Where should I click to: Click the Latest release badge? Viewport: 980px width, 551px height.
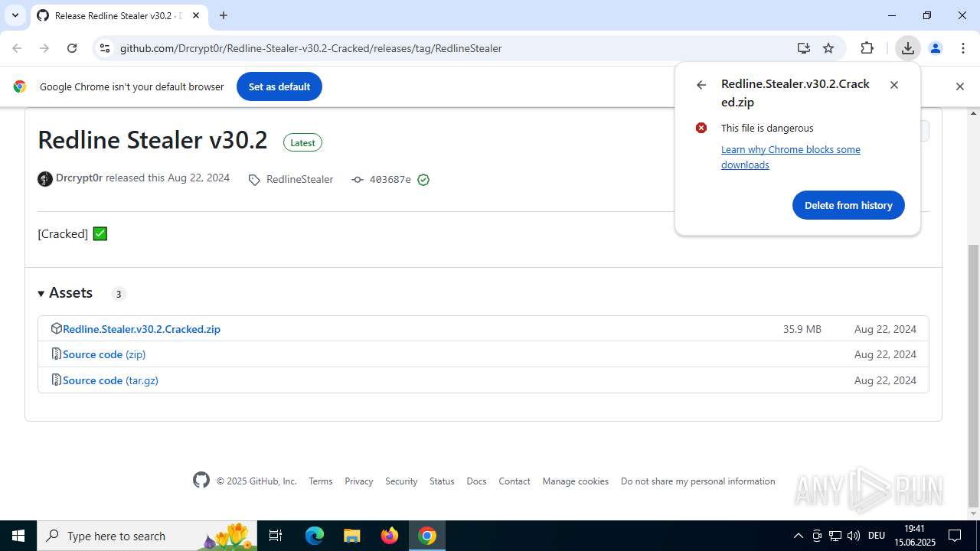[x=302, y=142]
